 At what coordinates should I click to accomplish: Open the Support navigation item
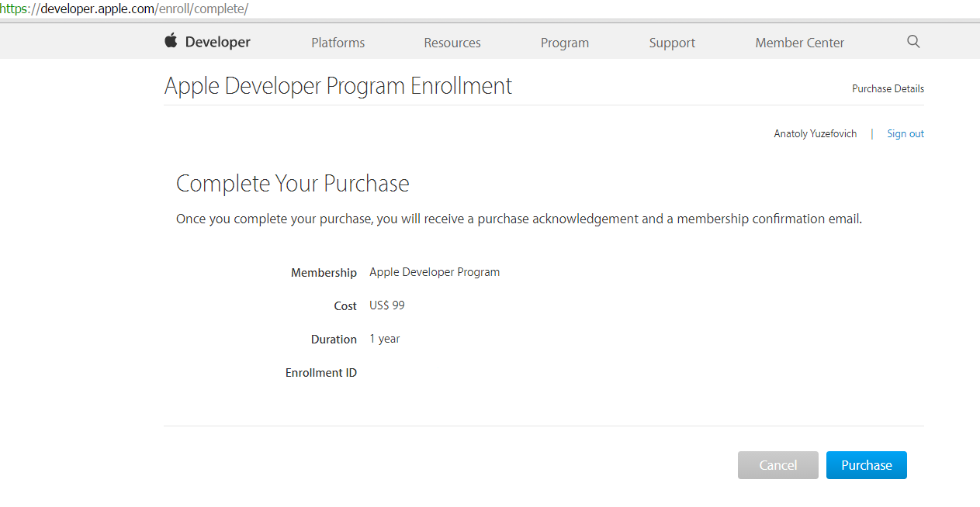tap(672, 43)
